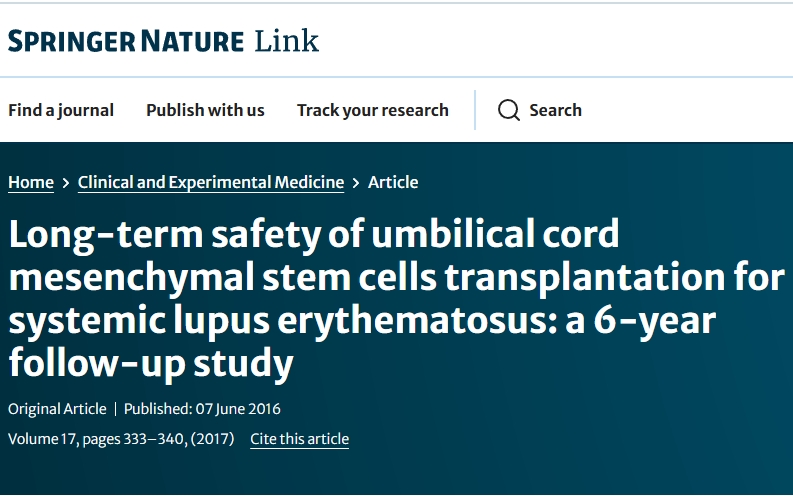Click the chevron before Article breadcrumb

pyautogui.click(x=356, y=183)
